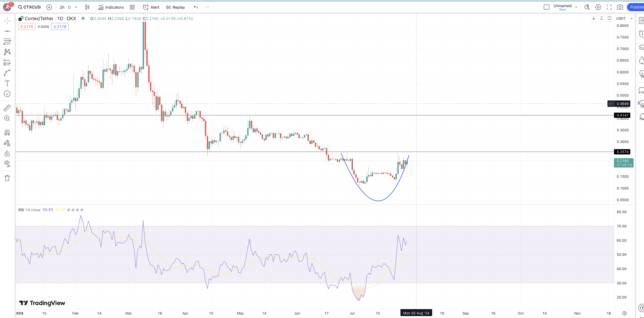Start Bar Replay mode
The image size is (644, 318).
(175, 7)
